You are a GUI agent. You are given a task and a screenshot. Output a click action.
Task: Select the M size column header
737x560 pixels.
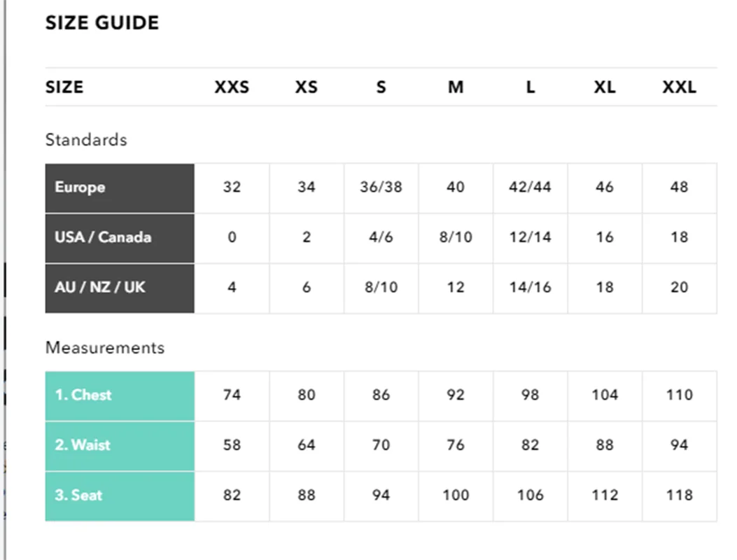(456, 87)
